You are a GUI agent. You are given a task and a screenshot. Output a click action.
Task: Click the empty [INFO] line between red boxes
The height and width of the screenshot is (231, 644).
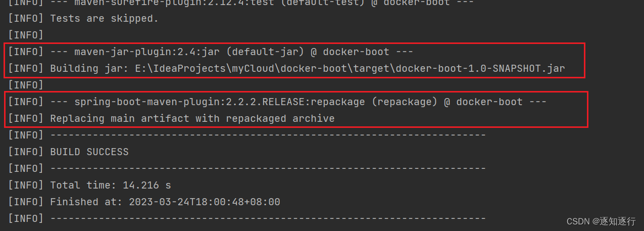[x=26, y=85]
